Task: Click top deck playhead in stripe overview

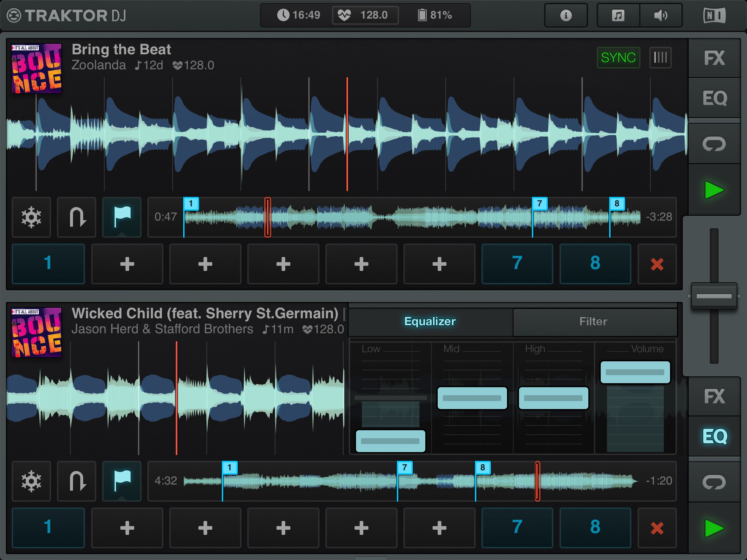Action: (x=267, y=217)
